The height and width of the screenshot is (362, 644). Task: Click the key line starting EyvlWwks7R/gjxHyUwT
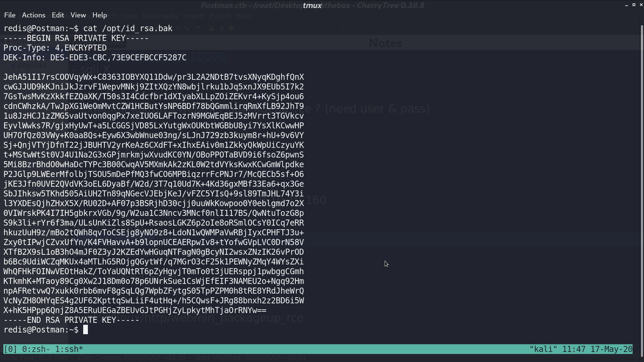(x=154, y=126)
